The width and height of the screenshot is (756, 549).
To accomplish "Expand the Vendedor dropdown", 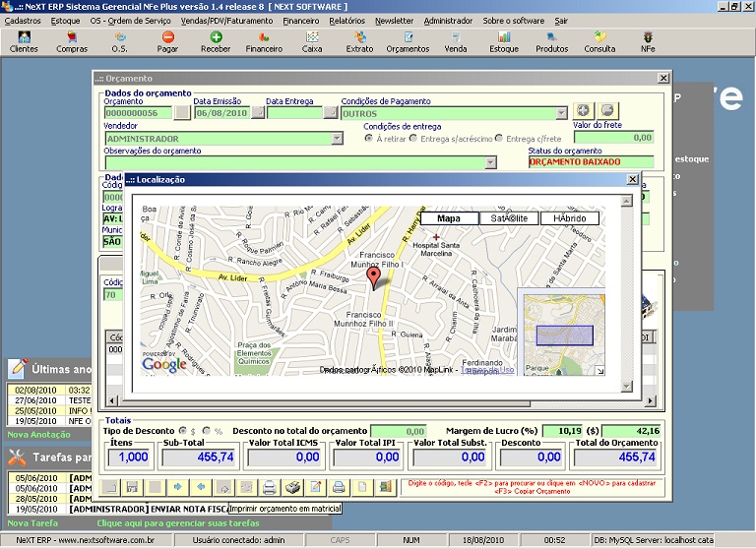I will [338, 139].
